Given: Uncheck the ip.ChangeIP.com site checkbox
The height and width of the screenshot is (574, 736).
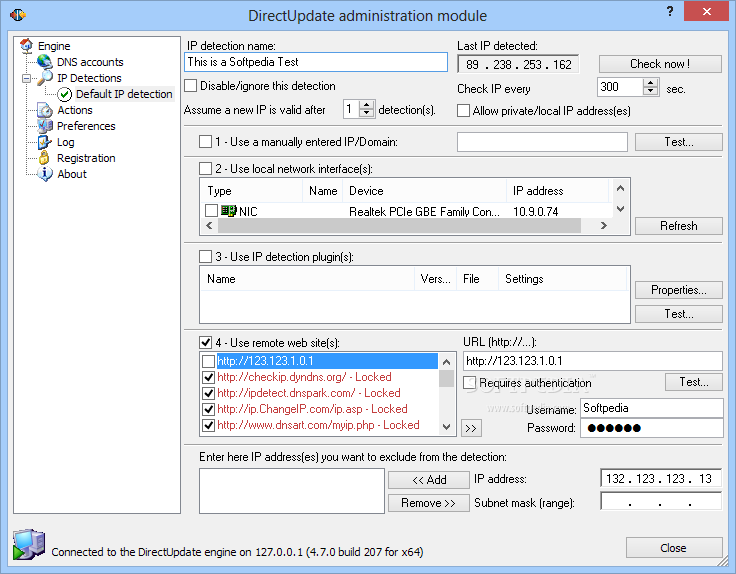Looking at the screenshot, I should 208,409.
